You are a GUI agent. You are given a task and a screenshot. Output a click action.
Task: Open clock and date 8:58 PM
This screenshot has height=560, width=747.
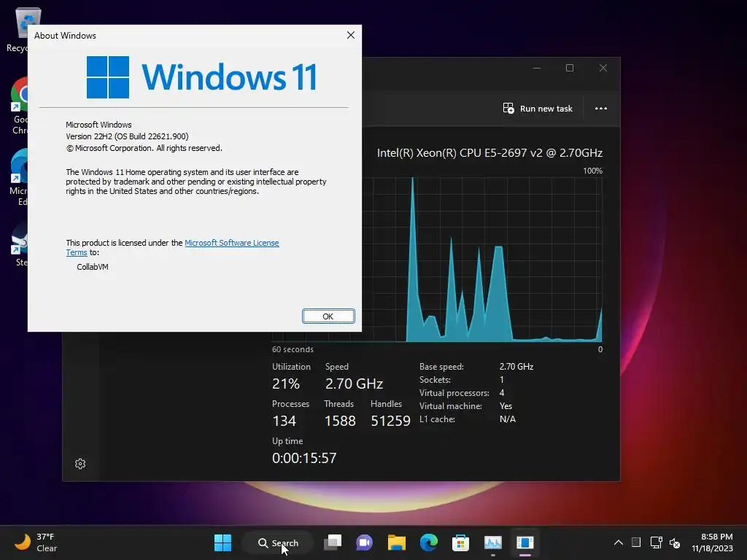pos(712,542)
